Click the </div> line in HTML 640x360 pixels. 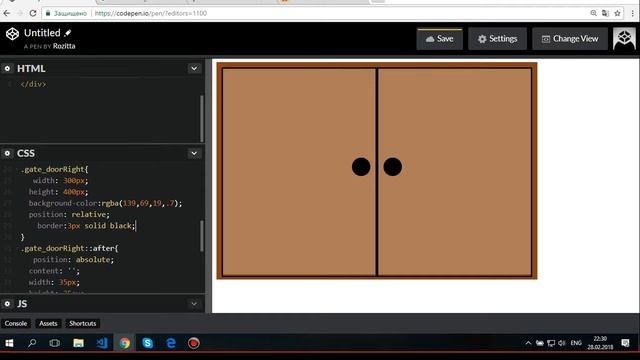[33, 84]
